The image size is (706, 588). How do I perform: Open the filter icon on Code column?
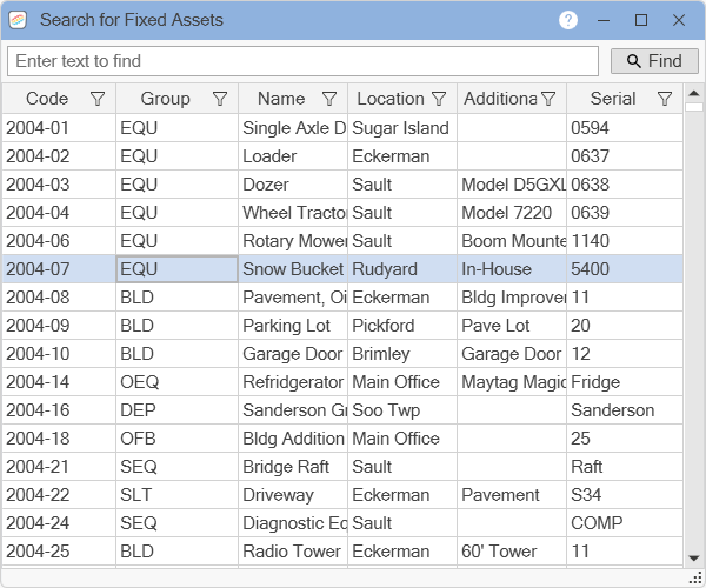click(98, 99)
